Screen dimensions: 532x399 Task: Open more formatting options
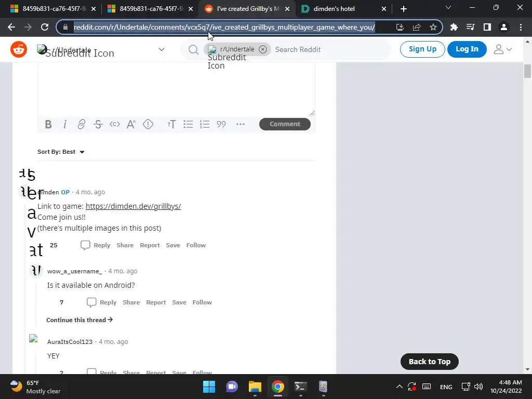pos(241,124)
